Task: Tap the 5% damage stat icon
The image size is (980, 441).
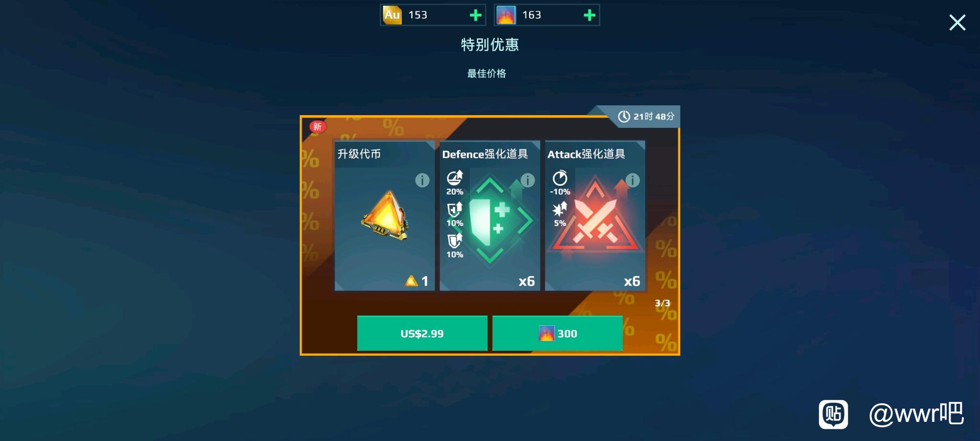Action: point(560,210)
